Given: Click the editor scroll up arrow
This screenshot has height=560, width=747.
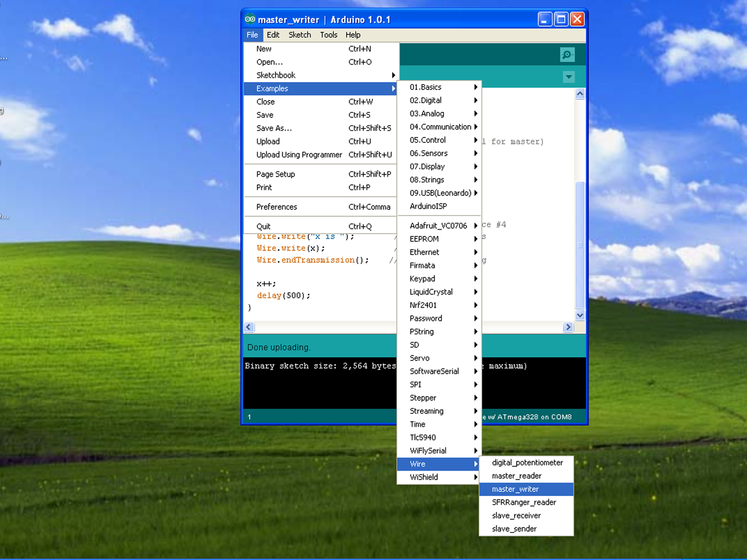Looking at the screenshot, I should click(579, 94).
